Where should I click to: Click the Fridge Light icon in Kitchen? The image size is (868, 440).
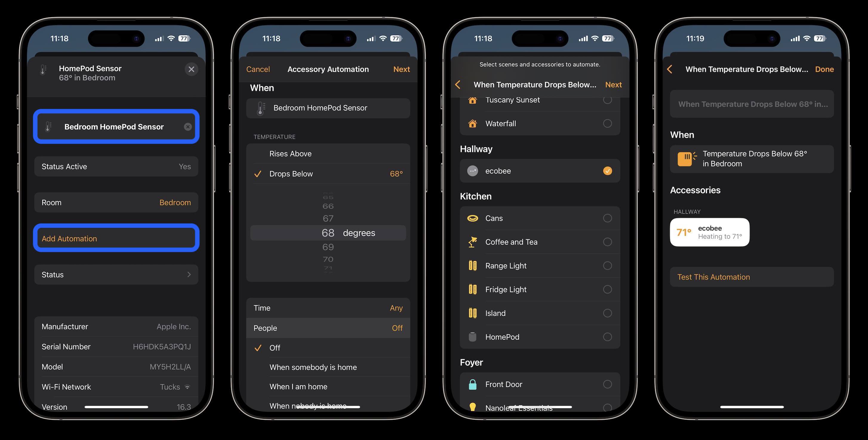(x=473, y=289)
